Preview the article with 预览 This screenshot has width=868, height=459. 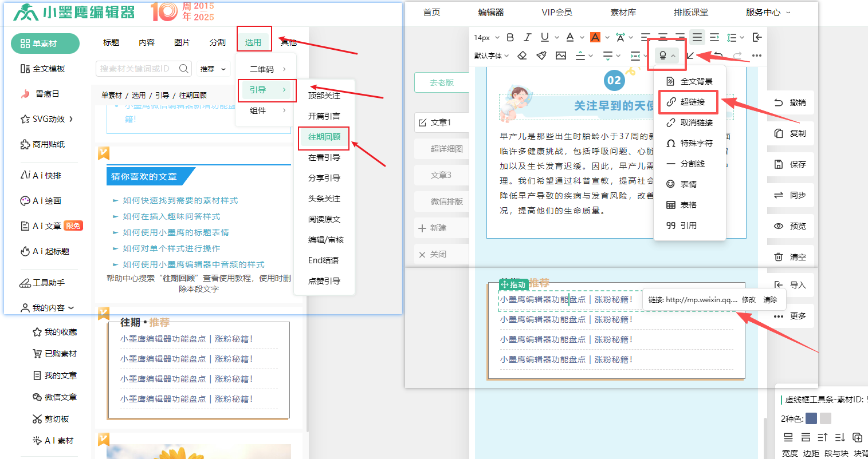point(790,226)
